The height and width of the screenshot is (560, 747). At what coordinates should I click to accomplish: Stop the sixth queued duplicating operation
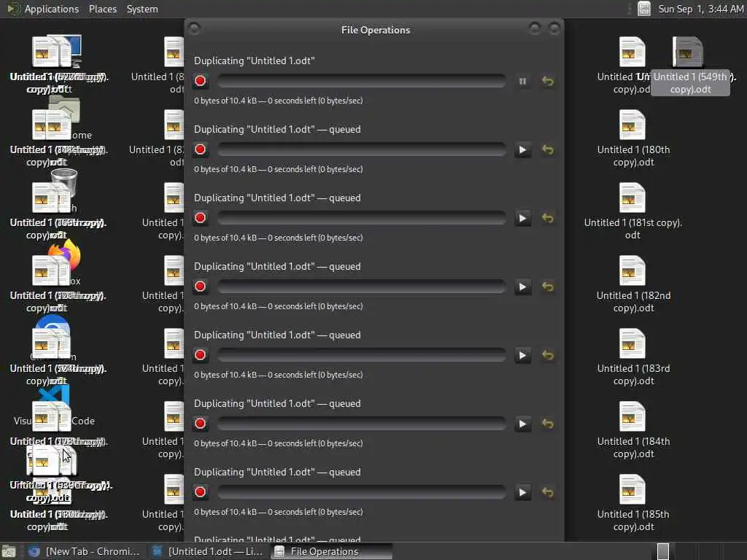click(200, 492)
